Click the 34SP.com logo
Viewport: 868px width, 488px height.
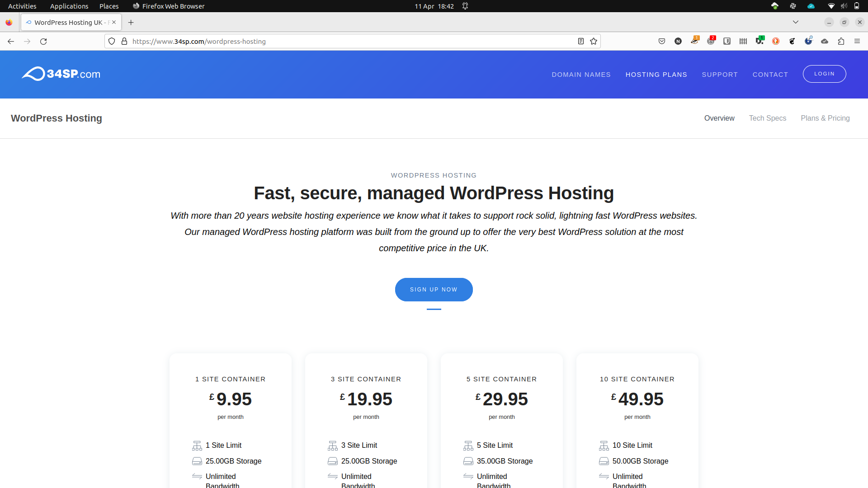61,74
